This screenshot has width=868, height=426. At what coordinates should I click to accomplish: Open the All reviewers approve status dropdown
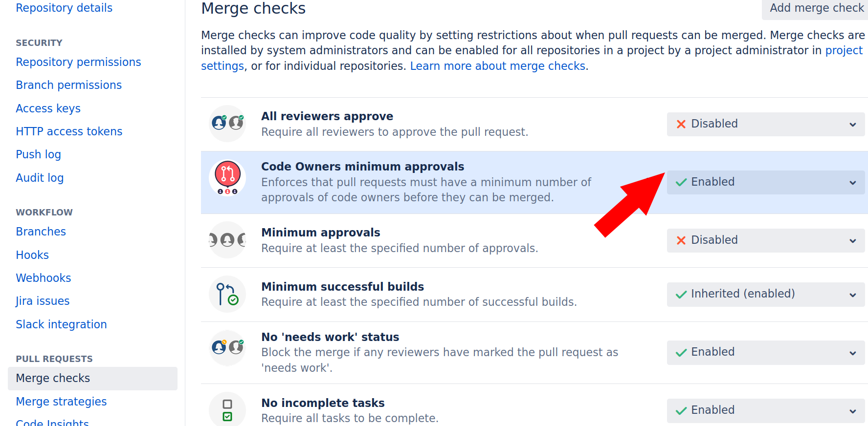click(765, 124)
